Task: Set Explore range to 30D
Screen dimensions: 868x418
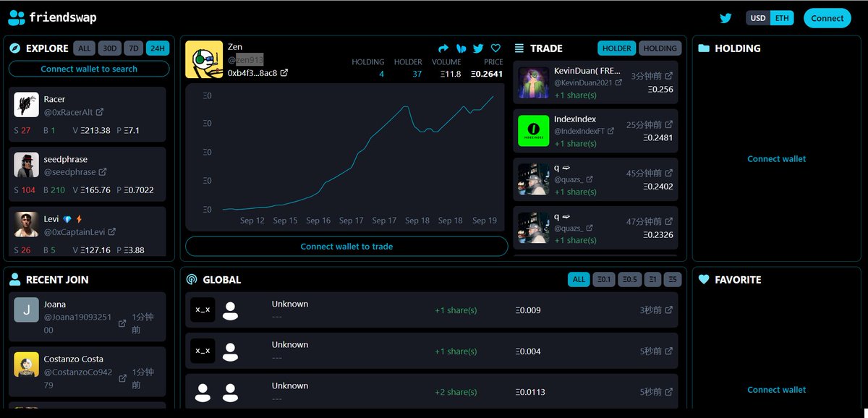Action: coord(110,48)
